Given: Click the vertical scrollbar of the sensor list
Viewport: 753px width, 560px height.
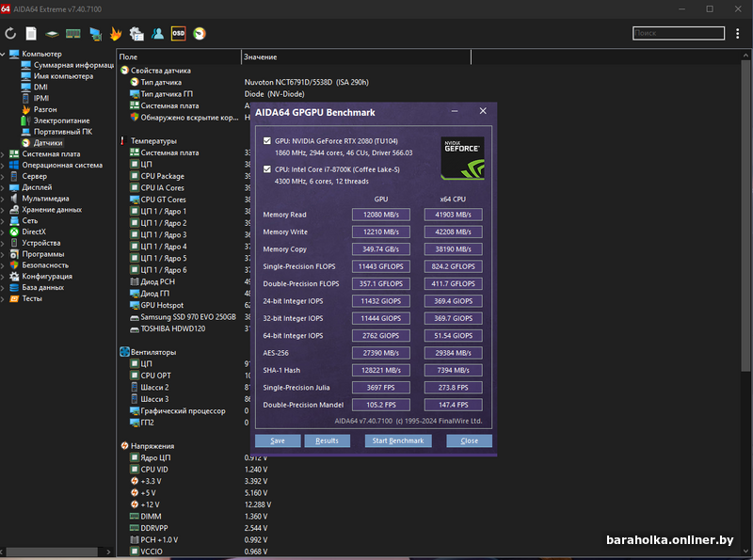Looking at the screenshot, I should pos(745,216).
